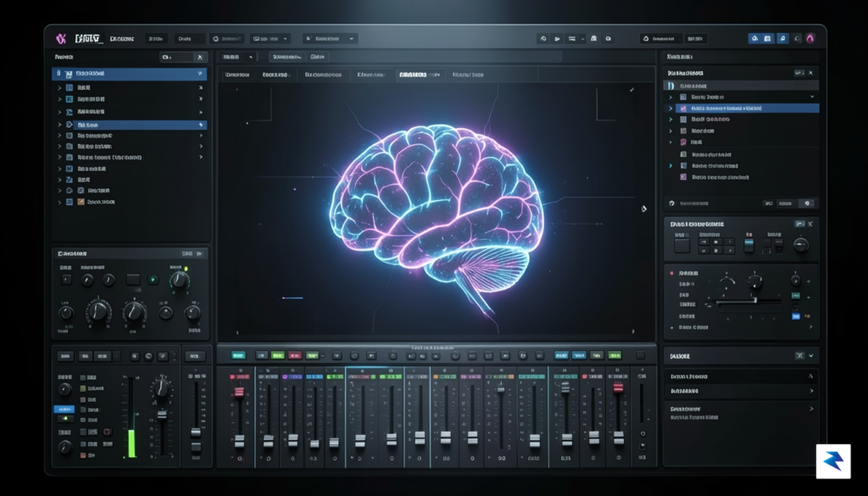This screenshot has height=496, width=868.
Task: Click the clear X button in left search field
Action: click(x=200, y=57)
